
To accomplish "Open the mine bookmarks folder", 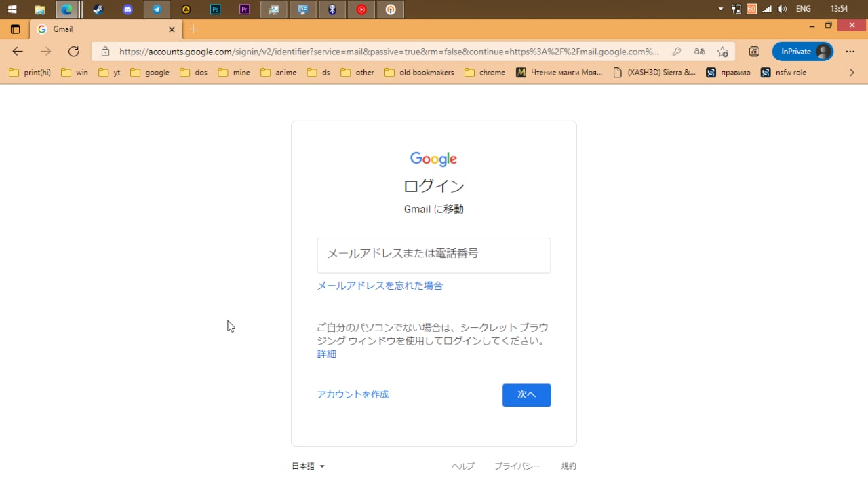I will coord(234,73).
